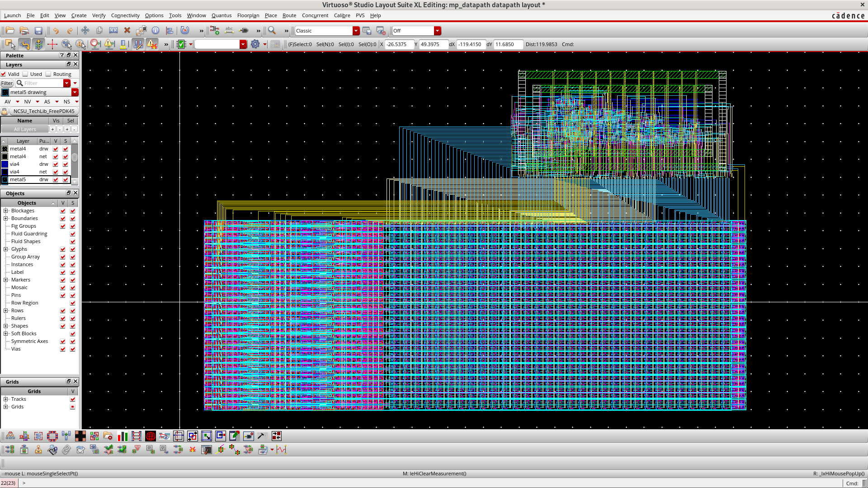This screenshot has width=868, height=488.
Task: Enable the Used layers checkbox
Action: click(25, 74)
